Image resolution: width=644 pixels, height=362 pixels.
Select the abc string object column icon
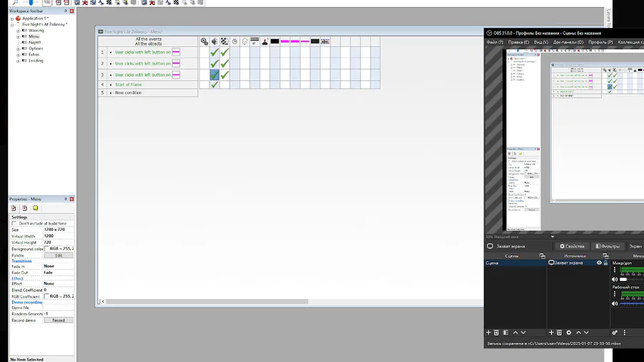coord(325,41)
